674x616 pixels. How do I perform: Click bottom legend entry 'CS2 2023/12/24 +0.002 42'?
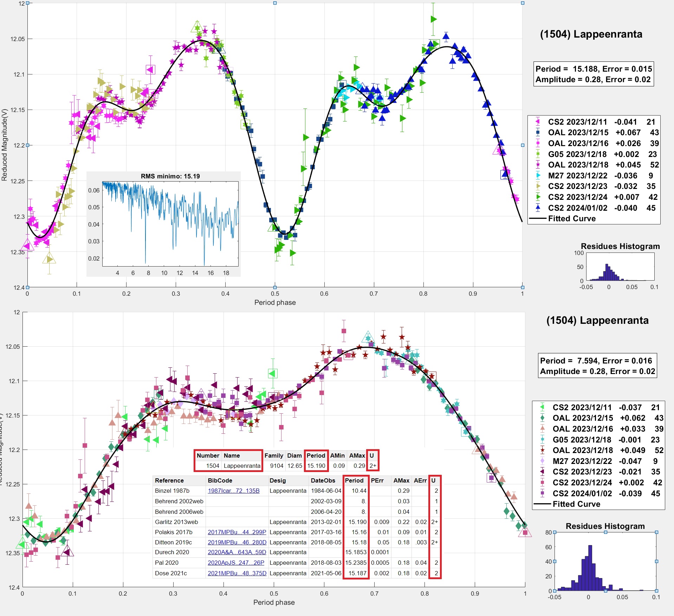point(600,483)
